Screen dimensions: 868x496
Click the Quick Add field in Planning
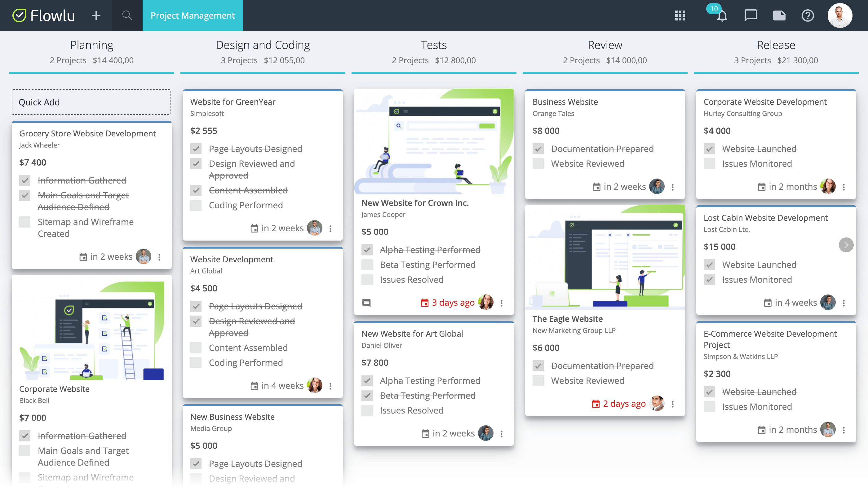91,102
